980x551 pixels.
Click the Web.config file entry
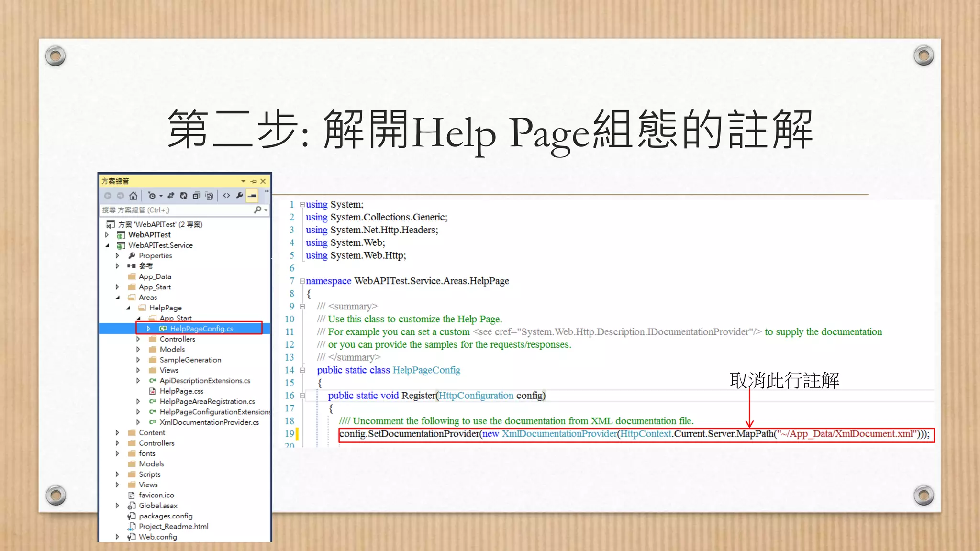[157, 537]
